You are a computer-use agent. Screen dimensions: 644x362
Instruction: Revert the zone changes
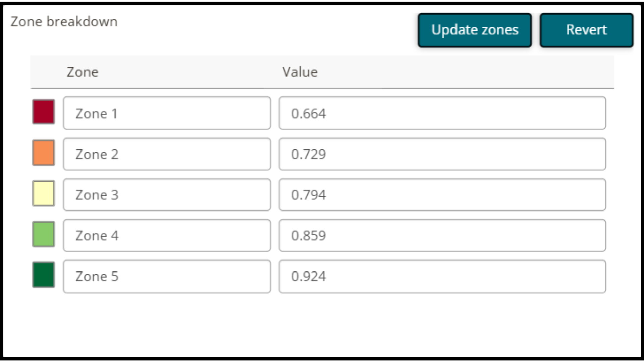point(587,30)
